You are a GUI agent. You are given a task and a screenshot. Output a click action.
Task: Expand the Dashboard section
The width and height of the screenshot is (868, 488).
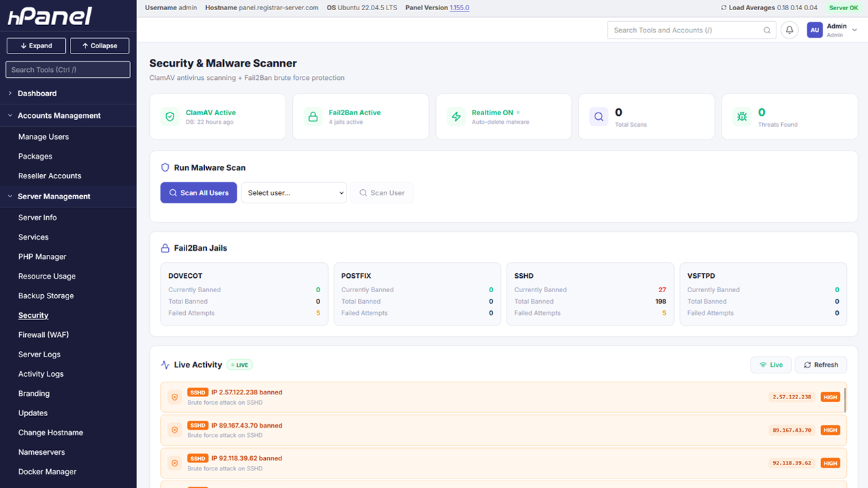click(68, 94)
